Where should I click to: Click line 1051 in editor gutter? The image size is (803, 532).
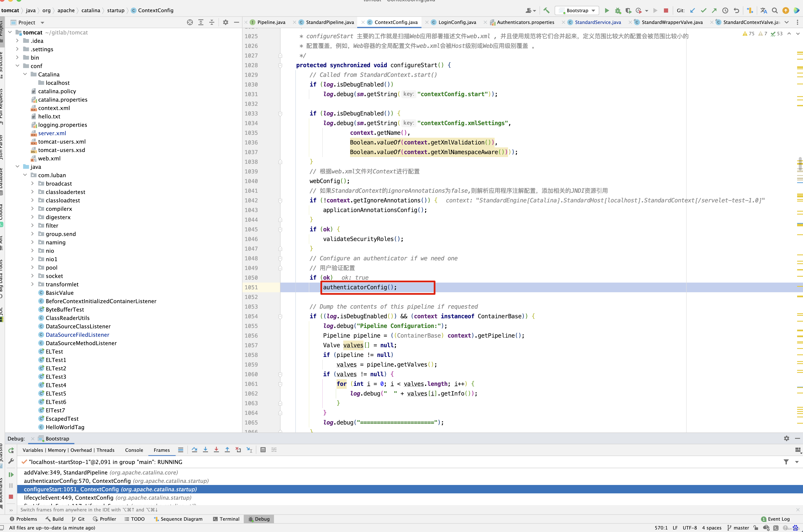(251, 287)
